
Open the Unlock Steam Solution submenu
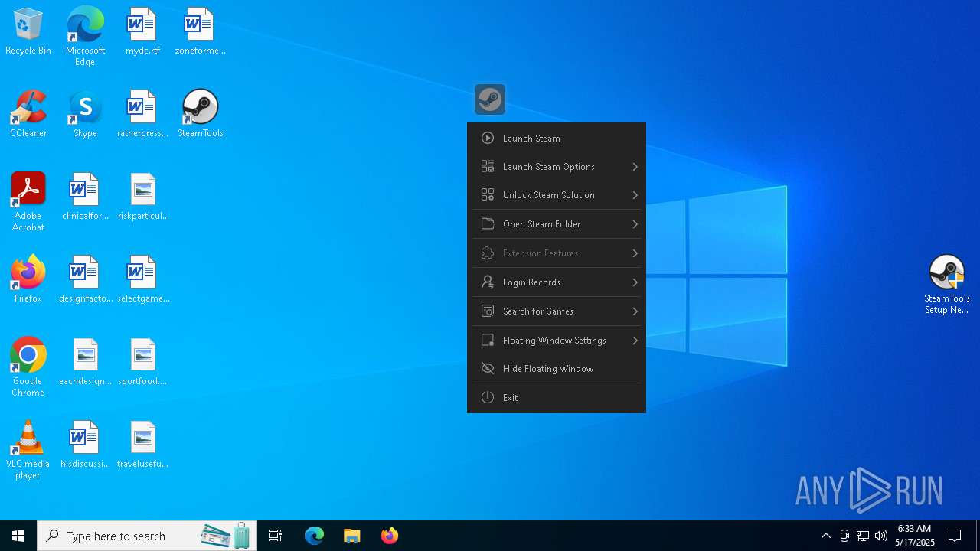point(557,195)
